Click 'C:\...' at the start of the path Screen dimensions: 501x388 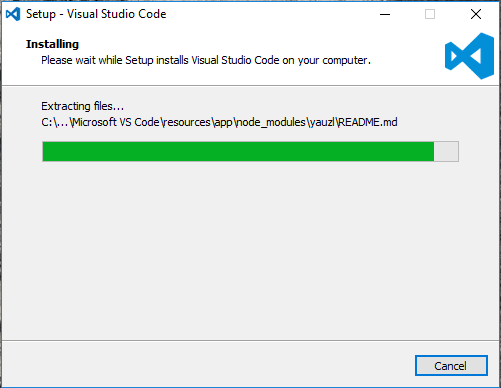pos(55,122)
